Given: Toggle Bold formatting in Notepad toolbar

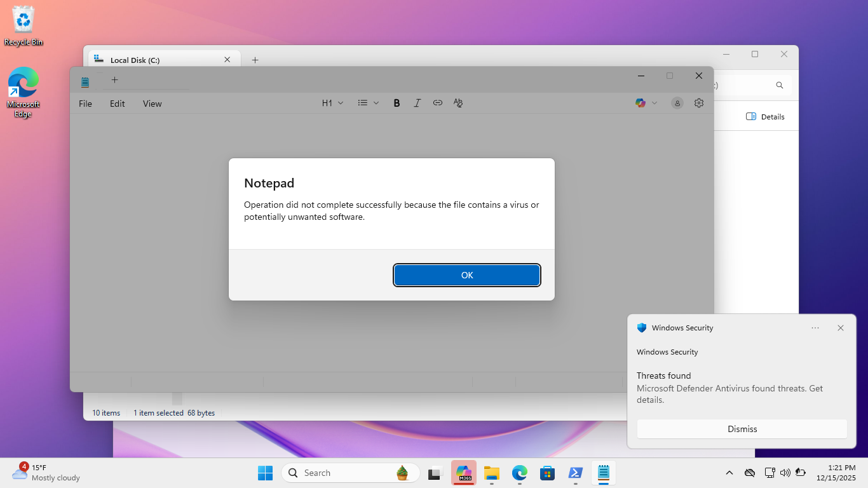Looking at the screenshot, I should point(397,103).
